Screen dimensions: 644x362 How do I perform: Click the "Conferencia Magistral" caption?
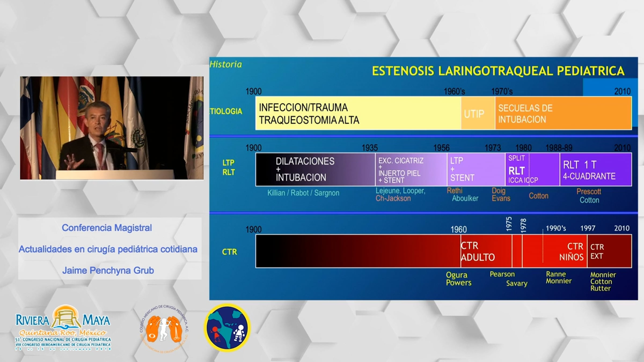click(x=107, y=228)
